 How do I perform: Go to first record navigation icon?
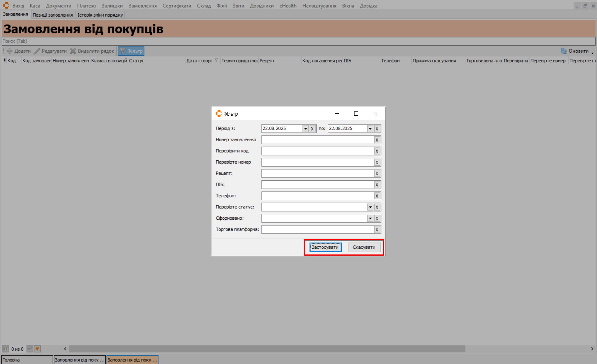[x=5, y=349]
